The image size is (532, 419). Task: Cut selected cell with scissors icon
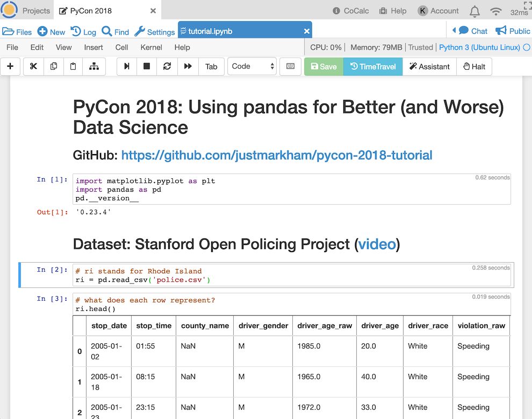33,66
